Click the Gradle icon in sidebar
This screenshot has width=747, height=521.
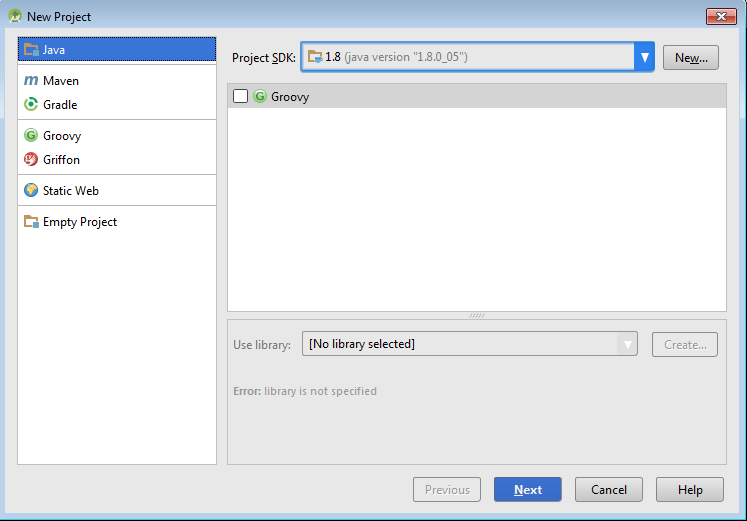coord(31,104)
